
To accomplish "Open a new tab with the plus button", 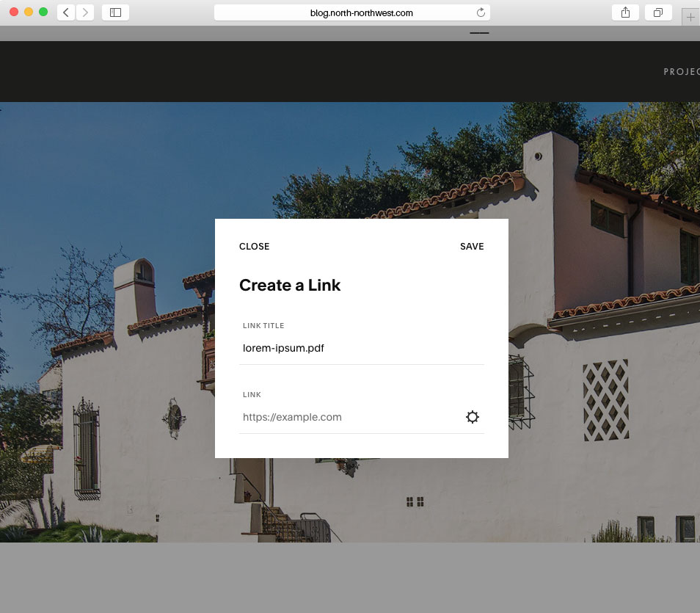I will click(690, 18).
